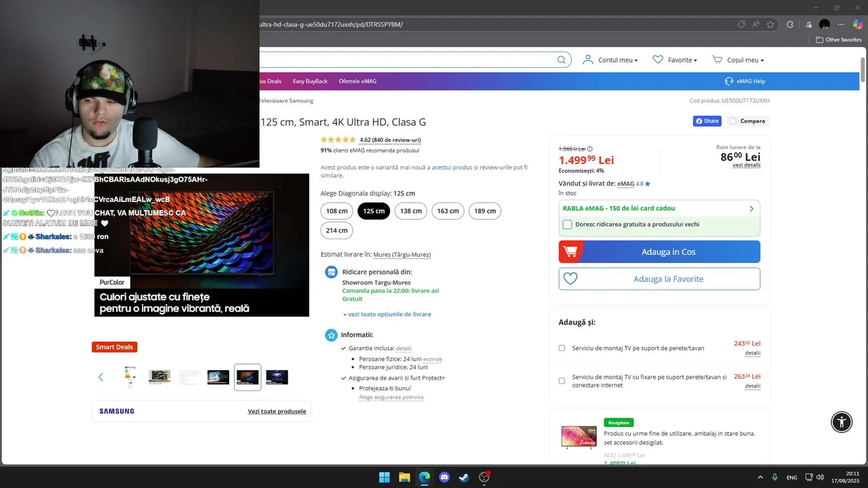Image resolution: width=868 pixels, height=488 pixels.
Task: Activate Read aloud icon in address bar
Action: 756,24
